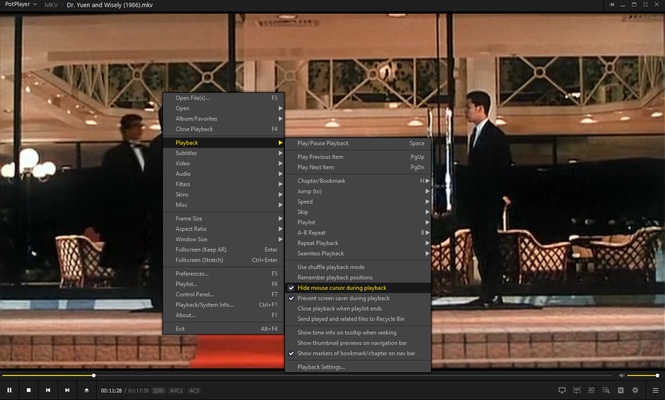Expand the Chapter/Bookmark submenu
This screenshot has height=400, width=665.
click(358, 181)
